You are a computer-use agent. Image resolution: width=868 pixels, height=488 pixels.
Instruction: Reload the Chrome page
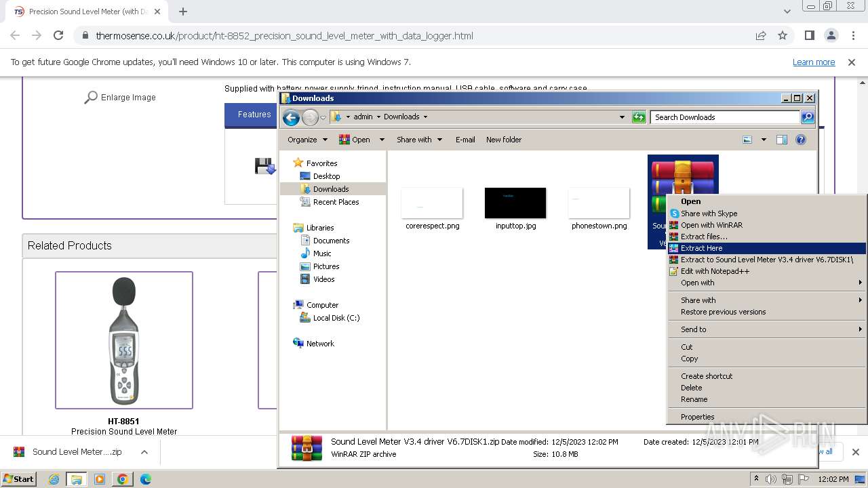[58, 36]
